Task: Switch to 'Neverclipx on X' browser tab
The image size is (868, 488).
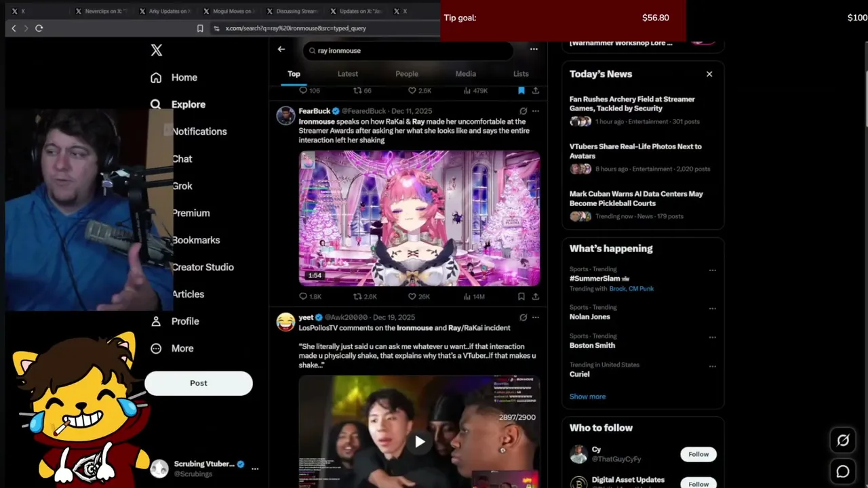Action: coord(100,11)
